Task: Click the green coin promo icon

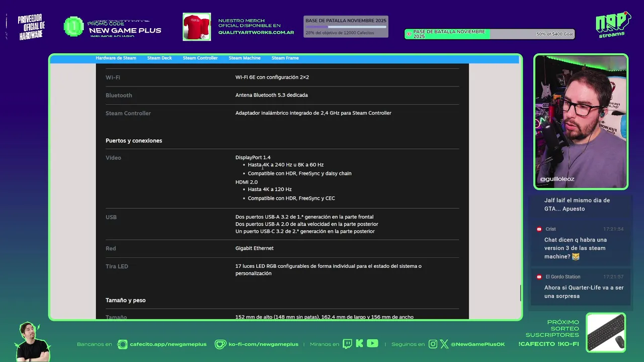Action: [x=73, y=27]
